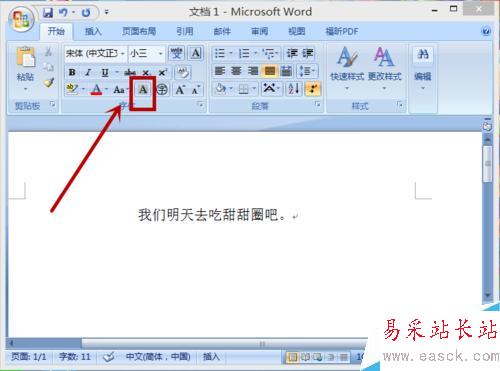Click 中文(简体, 中国) language indicator
Image resolution: width=500 pixels, height=371 pixels.
tap(158, 357)
